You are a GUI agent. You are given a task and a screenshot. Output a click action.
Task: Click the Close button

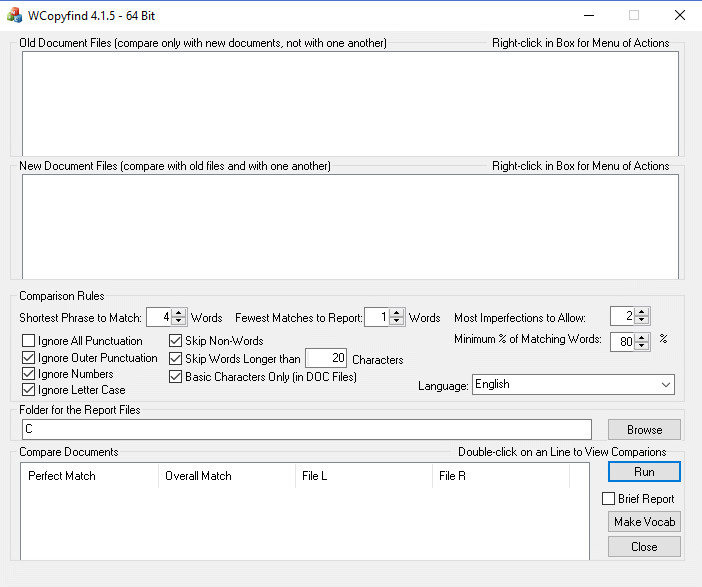tap(644, 547)
